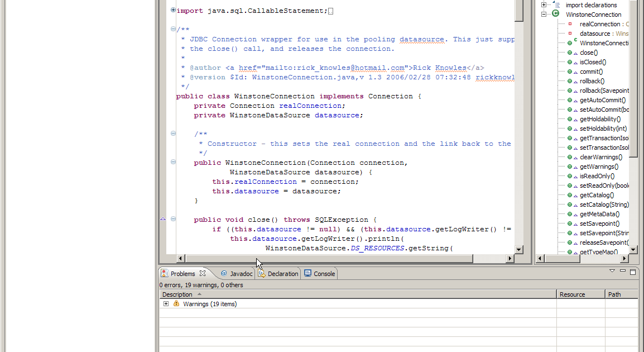644x352 pixels.
Task: Click the editor horizontal scrollbar right arrow
Action: pyautogui.click(x=510, y=258)
